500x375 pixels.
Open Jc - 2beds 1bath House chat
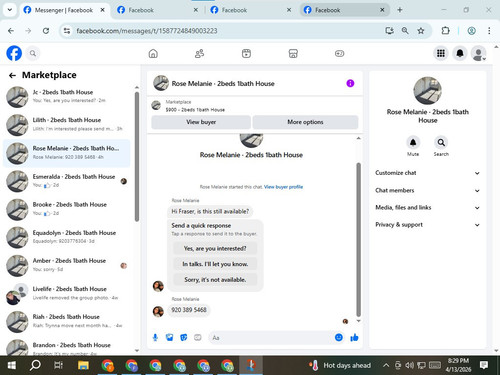coord(67,97)
